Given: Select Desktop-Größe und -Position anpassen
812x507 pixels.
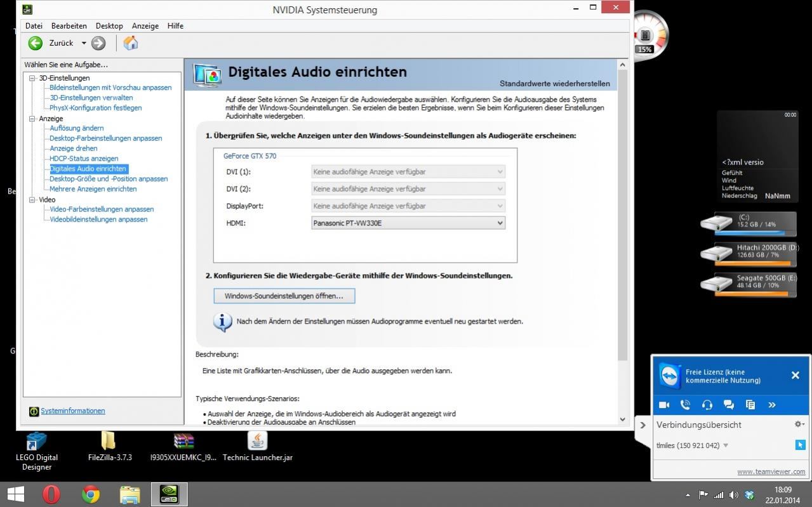Looking at the screenshot, I should 109,179.
